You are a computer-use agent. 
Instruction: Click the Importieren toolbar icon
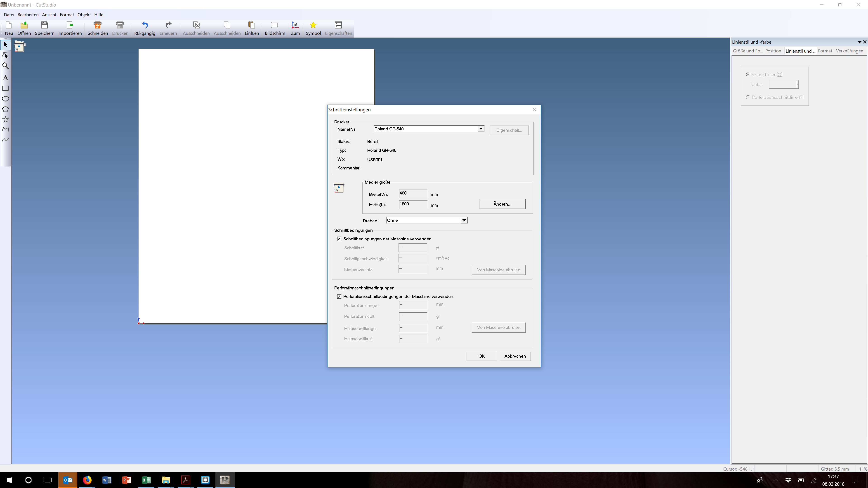coord(70,25)
